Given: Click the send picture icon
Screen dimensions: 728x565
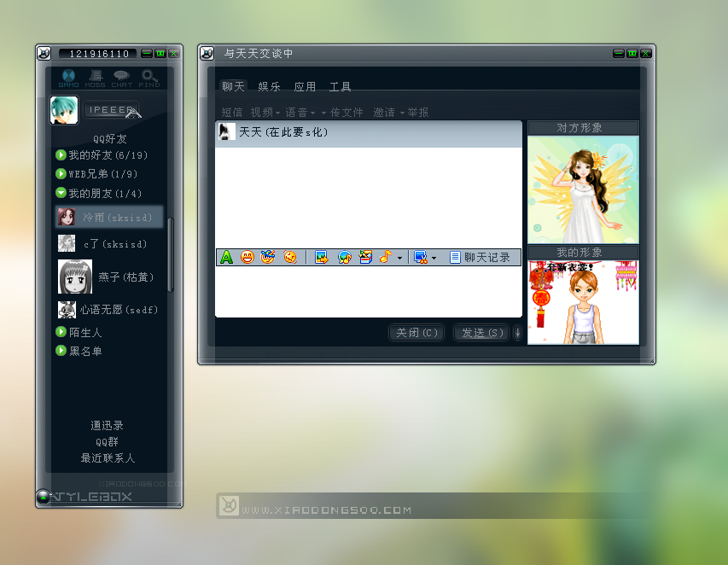Looking at the screenshot, I should pos(321,257).
